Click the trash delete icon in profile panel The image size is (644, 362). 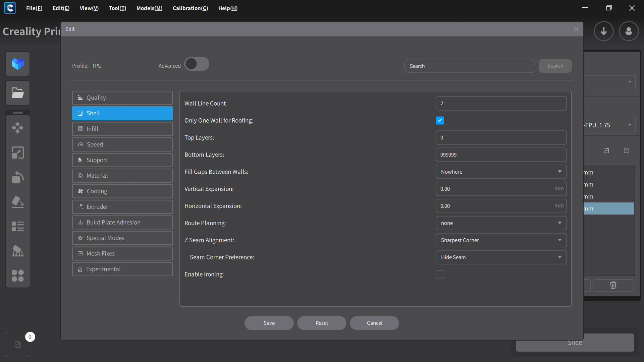click(613, 285)
